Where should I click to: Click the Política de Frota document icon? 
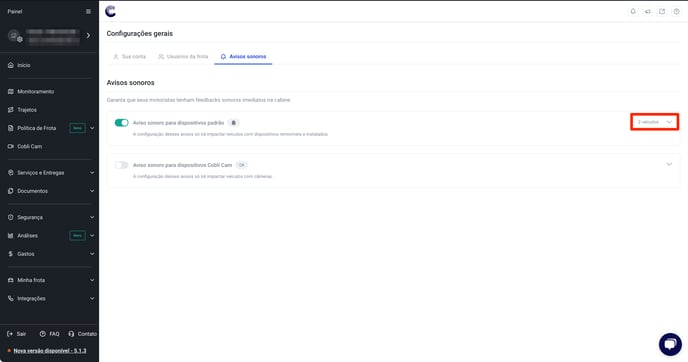point(11,128)
